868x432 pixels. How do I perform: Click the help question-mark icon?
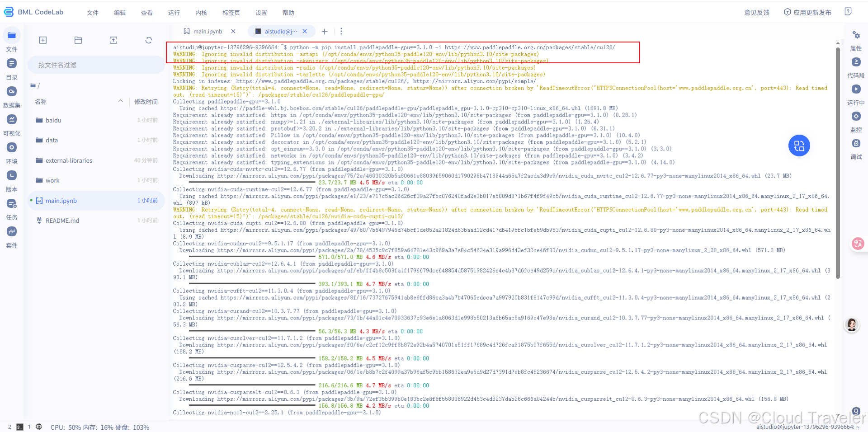tap(848, 12)
